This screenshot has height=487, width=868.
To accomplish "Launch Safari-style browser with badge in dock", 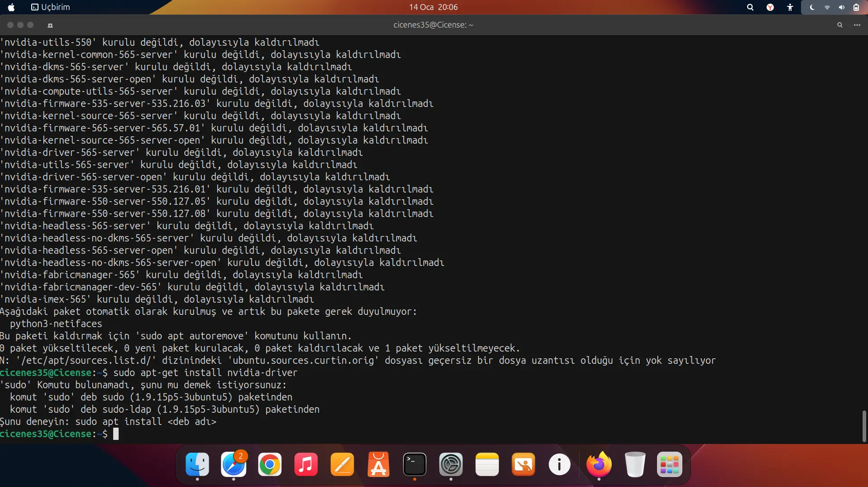I will point(234,464).
